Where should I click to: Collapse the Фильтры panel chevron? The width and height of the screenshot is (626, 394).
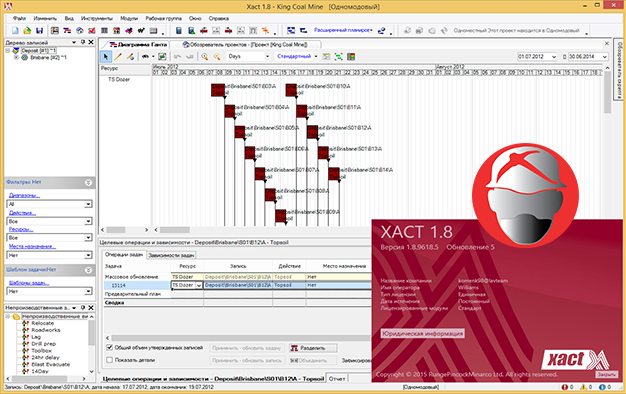click(x=88, y=182)
